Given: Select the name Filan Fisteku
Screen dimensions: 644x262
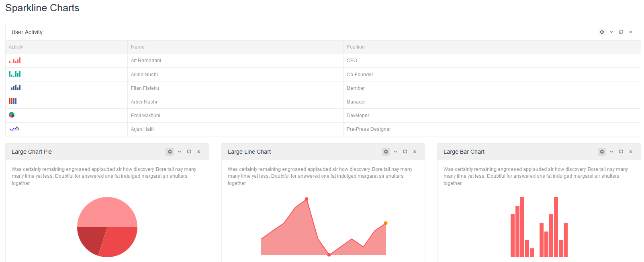Looking at the screenshot, I should tap(145, 88).
